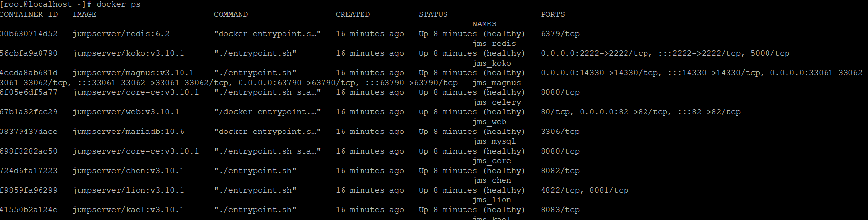Select container ID 724d6fa17223
The image size is (868, 220).
tap(29, 171)
